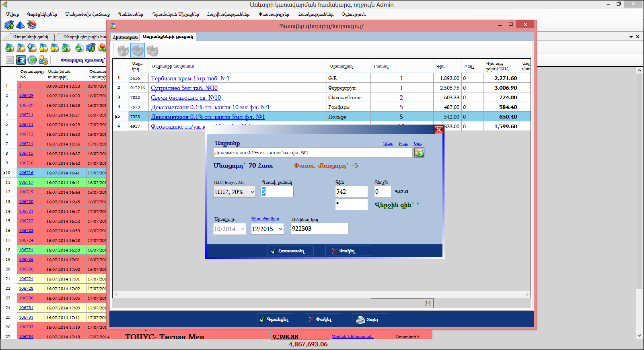
Task: Click the highlighted edit product basket icon
Action: point(138,51)
